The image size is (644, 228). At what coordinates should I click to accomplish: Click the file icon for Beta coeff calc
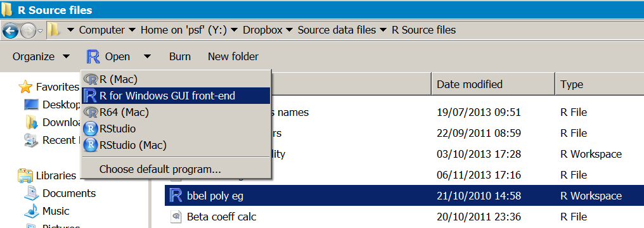click(x=176, y=216)
